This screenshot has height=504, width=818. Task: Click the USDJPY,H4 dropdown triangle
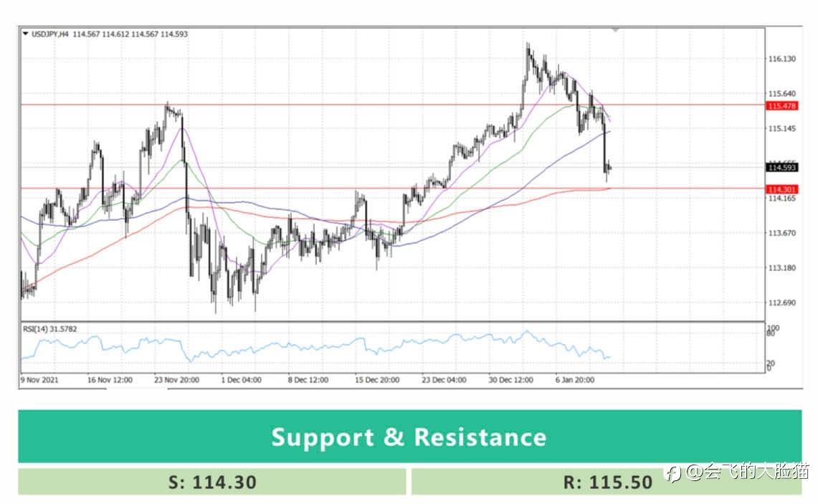point(25,34)
